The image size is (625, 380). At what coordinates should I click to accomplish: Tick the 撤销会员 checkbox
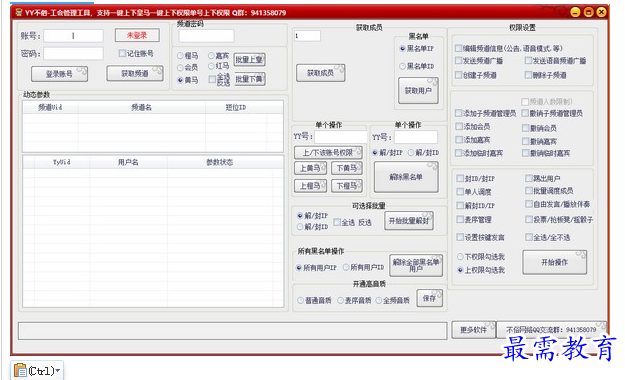click(526, 128)
